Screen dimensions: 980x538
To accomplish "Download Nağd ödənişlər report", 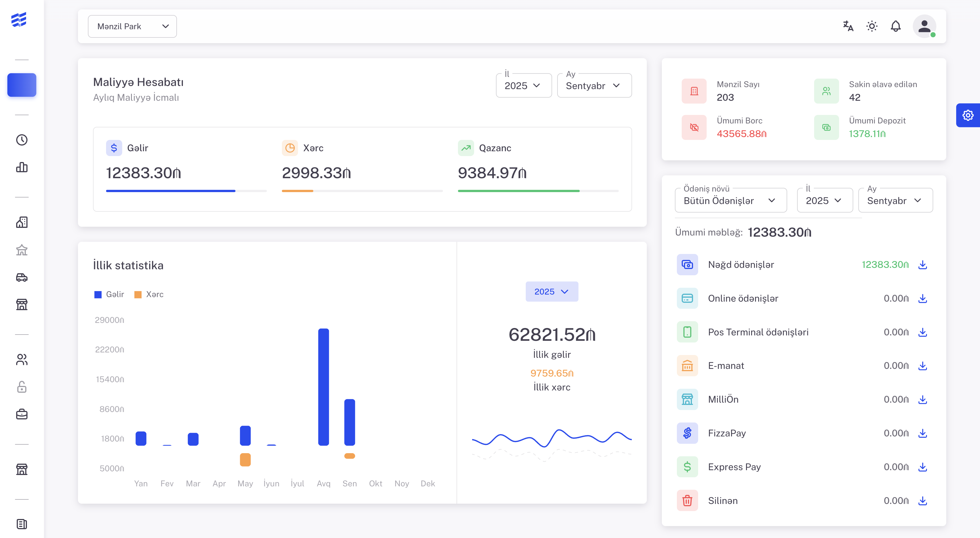I will pyautogui.click(x=922, y=265).
